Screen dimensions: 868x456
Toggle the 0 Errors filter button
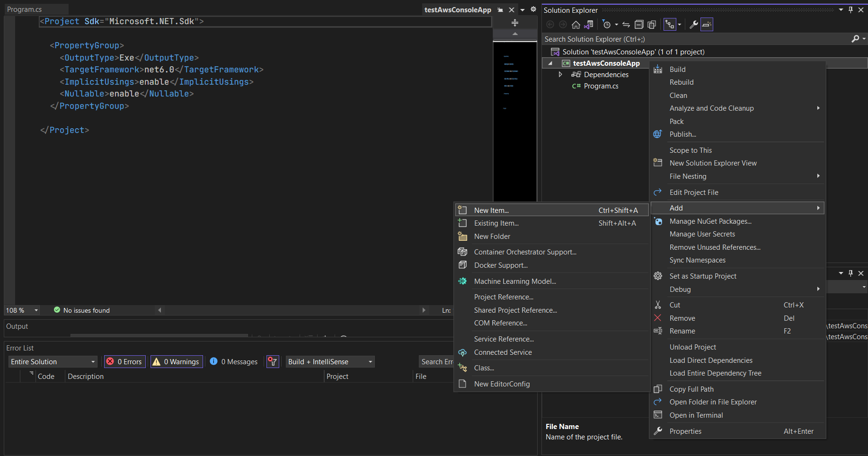tap(125, 362)
